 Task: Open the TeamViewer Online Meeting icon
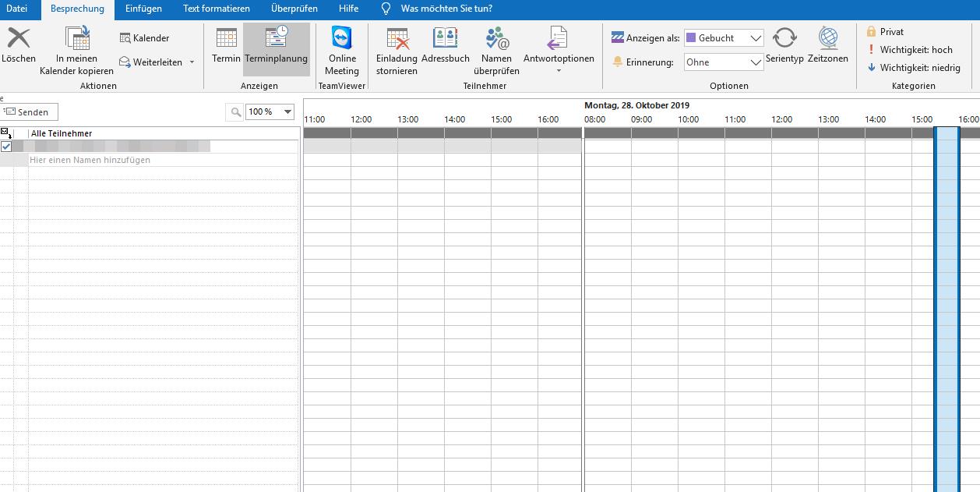coord(342,38)
